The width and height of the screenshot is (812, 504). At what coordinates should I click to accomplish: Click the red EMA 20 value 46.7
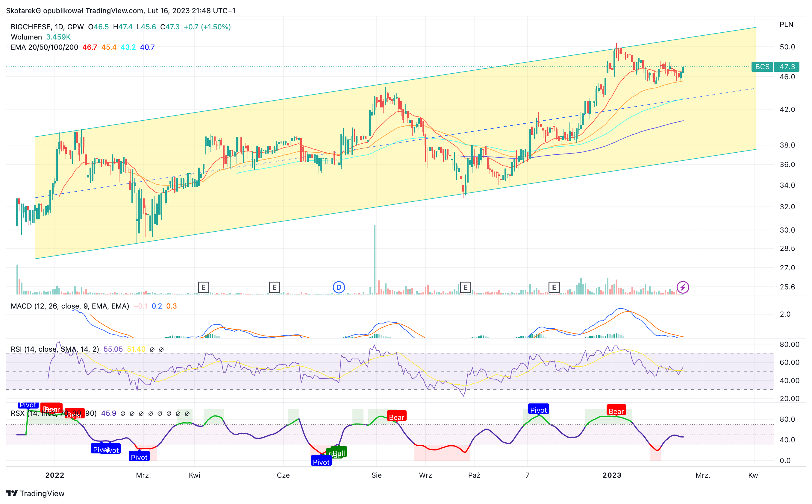click(90, 47)
